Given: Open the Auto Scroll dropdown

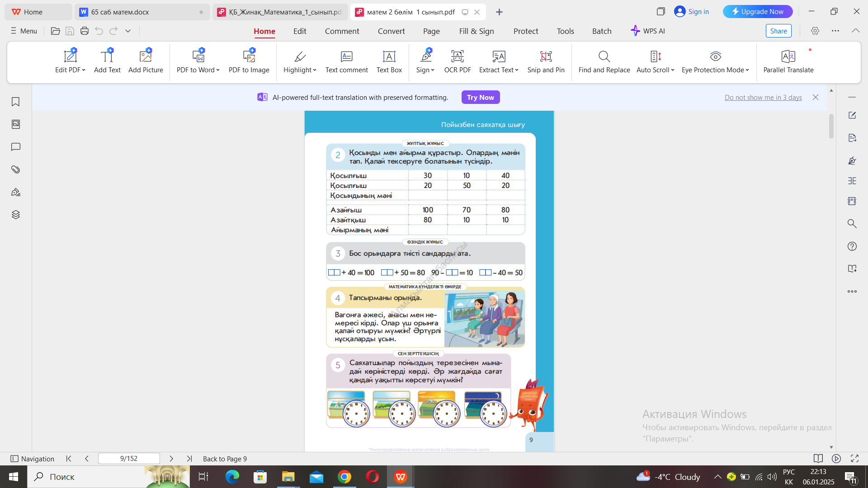Looking at the screenshot, I should point(673,70).
